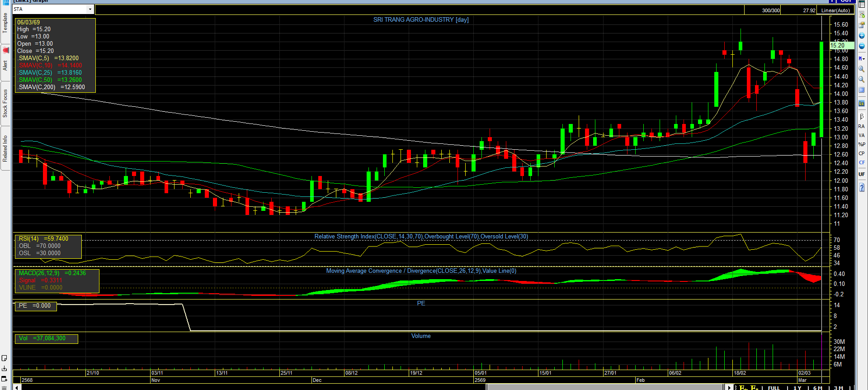Viewport: 868px width, 390px height.
Task: Click the PE legend label box
Action: click(36, 306)
